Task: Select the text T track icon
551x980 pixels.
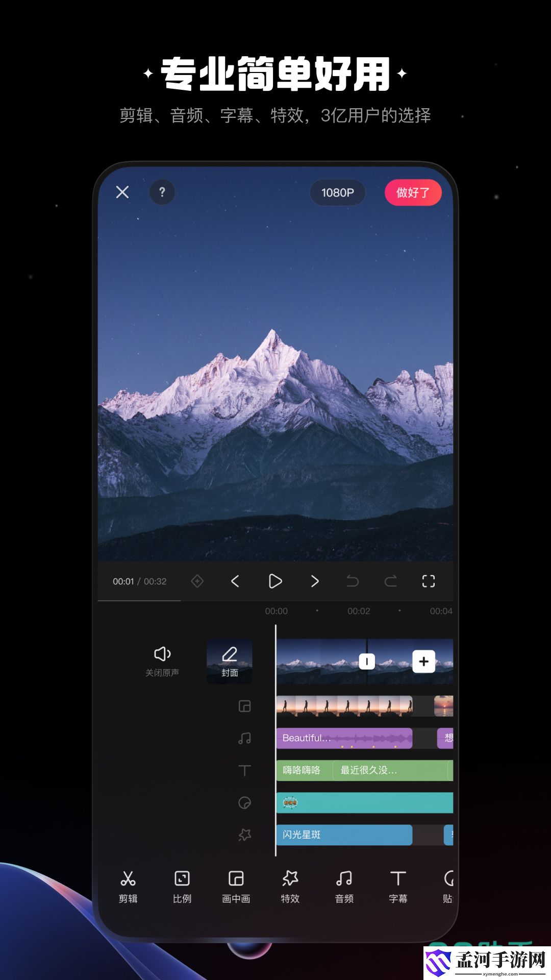Action: tap(245, 770)
